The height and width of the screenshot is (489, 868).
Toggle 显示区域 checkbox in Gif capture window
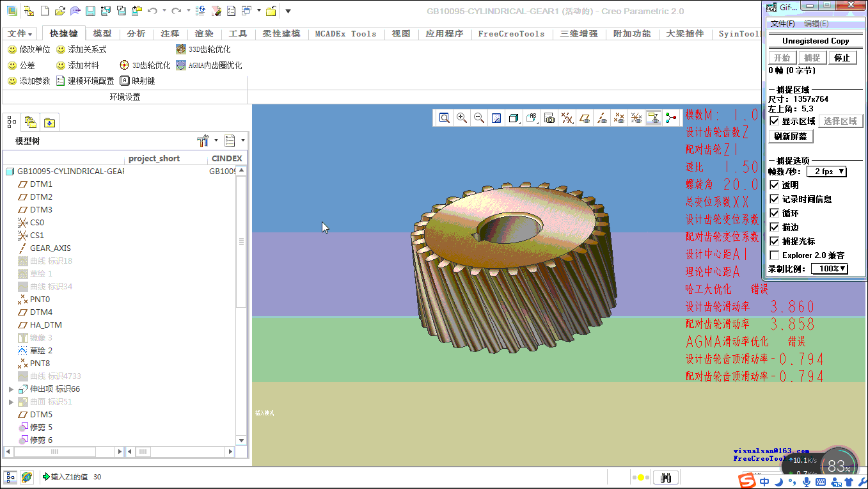(x=775, y=121)
